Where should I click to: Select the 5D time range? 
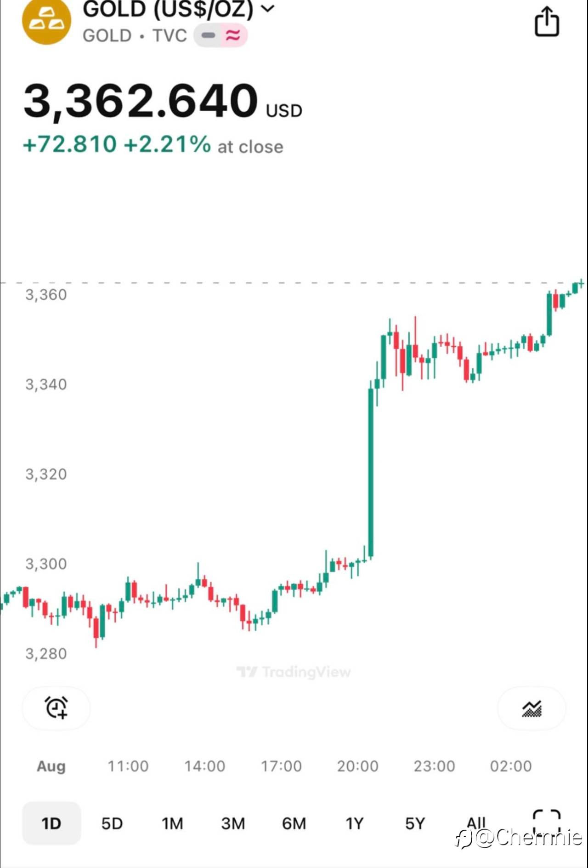[112, 823]
